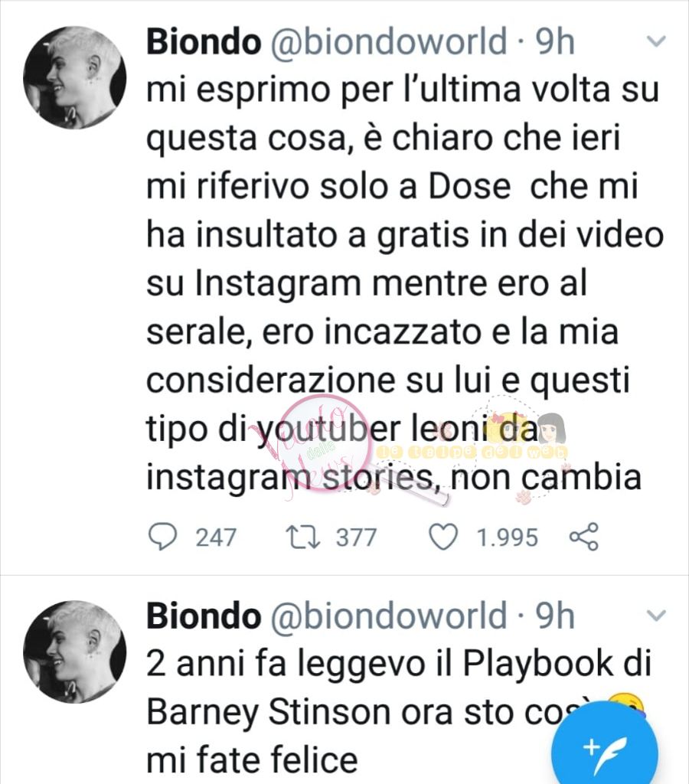The height and width of the screenshot is (784, 689).
Task: Open the first tweet's 9h timestamp
Action: pyautogui.click(x=555, y=41)
